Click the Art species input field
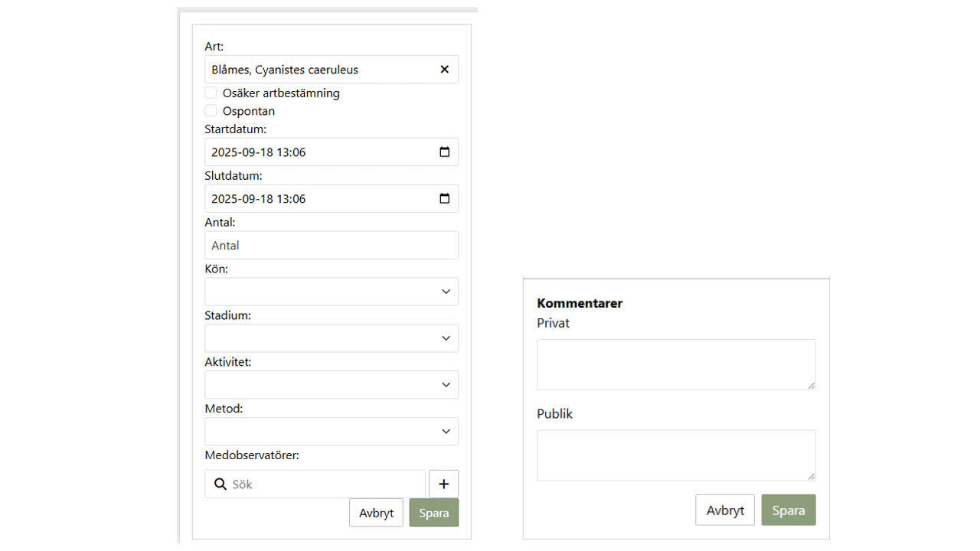The width and height of the screenshot is (980, 551). click(318, 70)
